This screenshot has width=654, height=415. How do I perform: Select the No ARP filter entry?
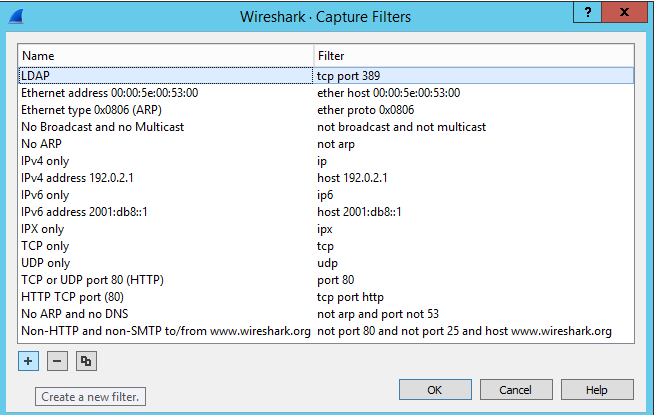point(42,144)
